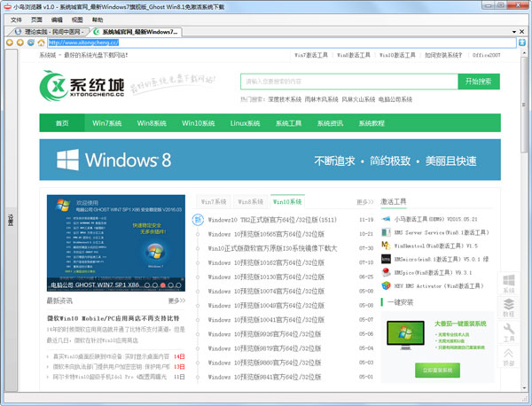The height and width of the screenshot is (406, 532).
Task: Select the last slideshow indicator dot
Action: 179,285
